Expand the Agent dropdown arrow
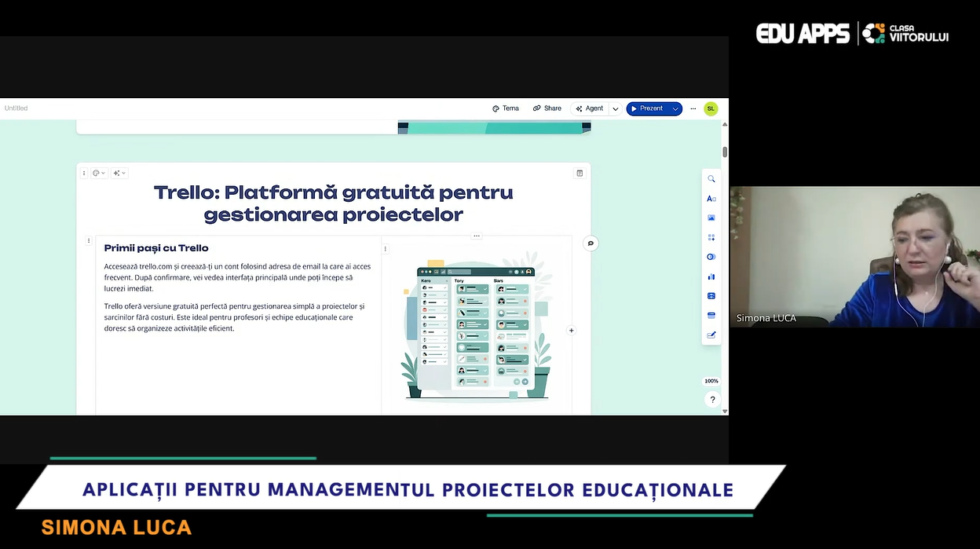The image size is (980, 549). pyautogui.click(x=615, y=108)
